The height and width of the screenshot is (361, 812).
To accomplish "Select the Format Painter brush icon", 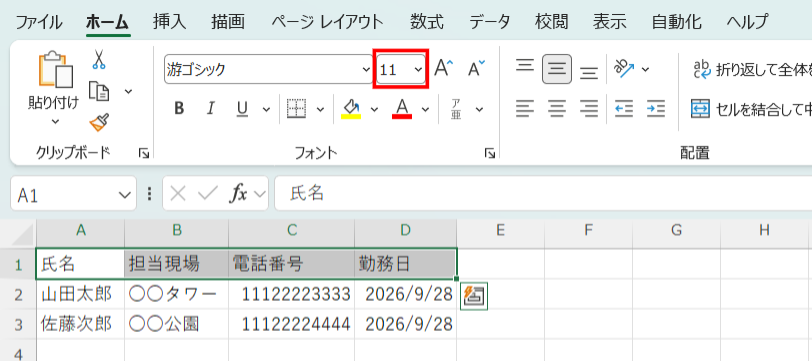I will (99, 122).
